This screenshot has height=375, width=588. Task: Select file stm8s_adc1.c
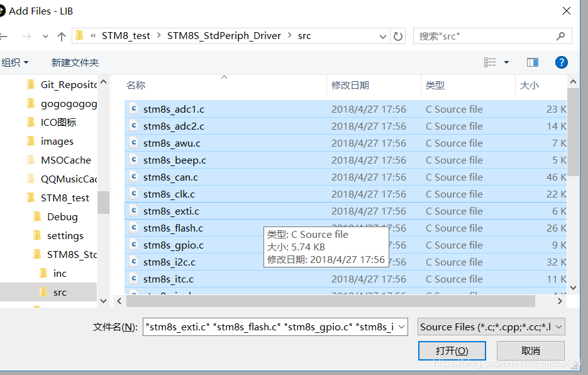tap(345, 109)
